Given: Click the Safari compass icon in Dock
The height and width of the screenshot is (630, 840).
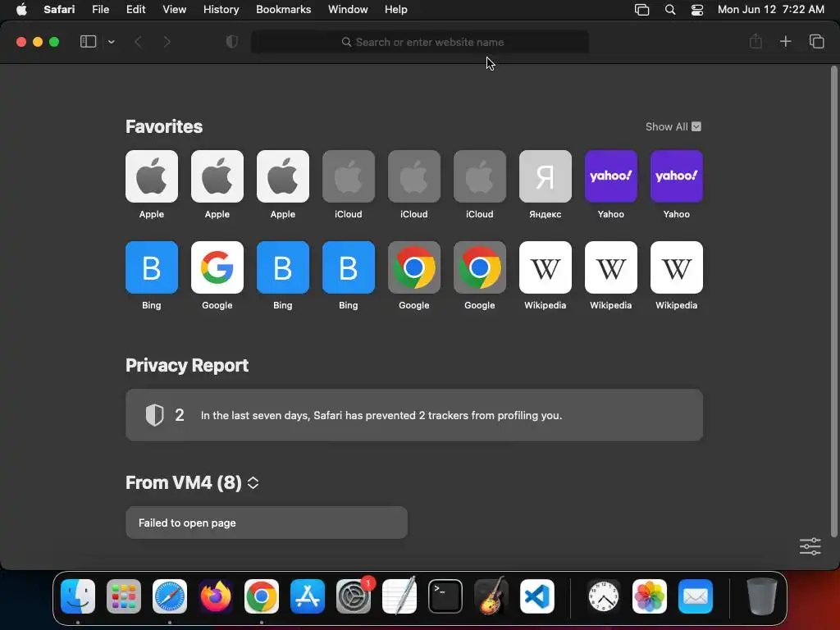Looking at the screenshot, I should [x=170, y=596].
